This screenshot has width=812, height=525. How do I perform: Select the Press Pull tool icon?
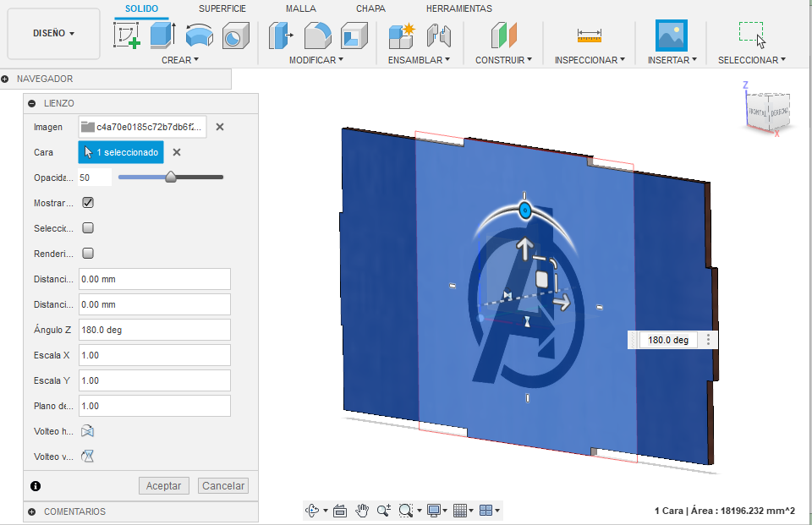pos(281,36)
